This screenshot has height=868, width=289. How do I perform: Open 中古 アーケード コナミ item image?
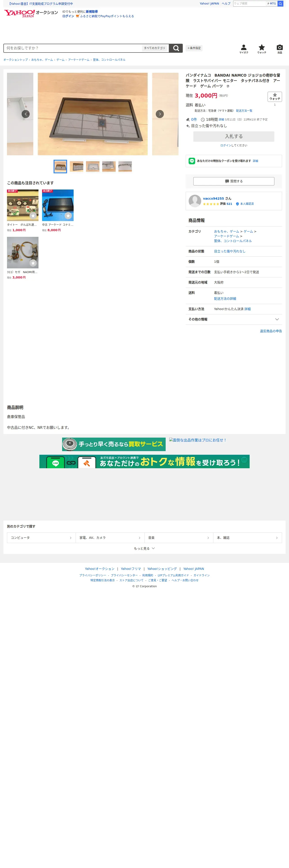coord(58,205)
